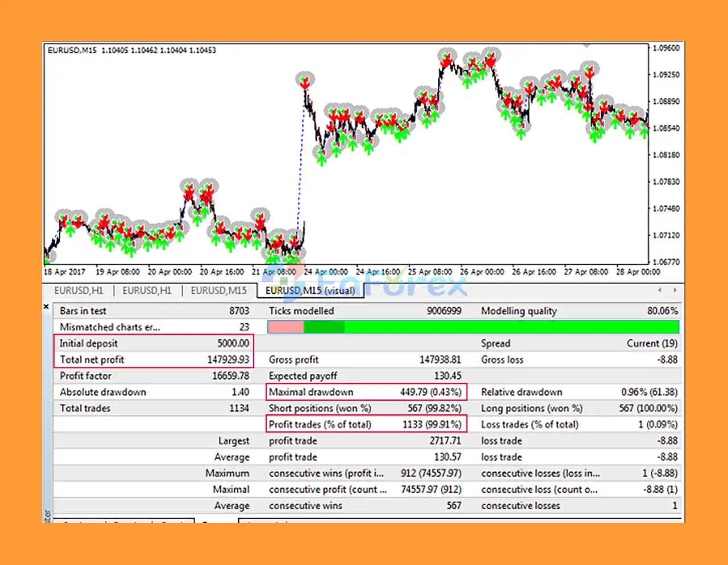This screenshot has width=728, height=565.
Task: Open the first EURUSD,H1 chart tab
Action: pos(80,290)
